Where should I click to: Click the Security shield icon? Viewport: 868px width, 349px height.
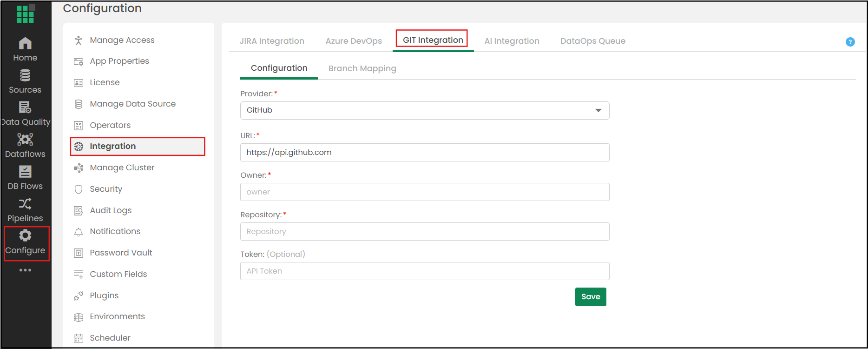pos(79,189)
